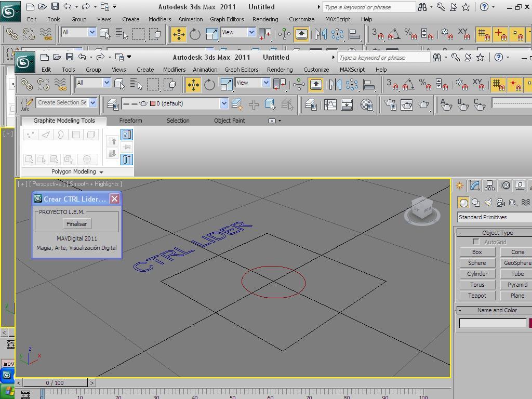Switch to the Object Paint ribbon tab
This screenshot has width=532, height=399.
[229, 121]
